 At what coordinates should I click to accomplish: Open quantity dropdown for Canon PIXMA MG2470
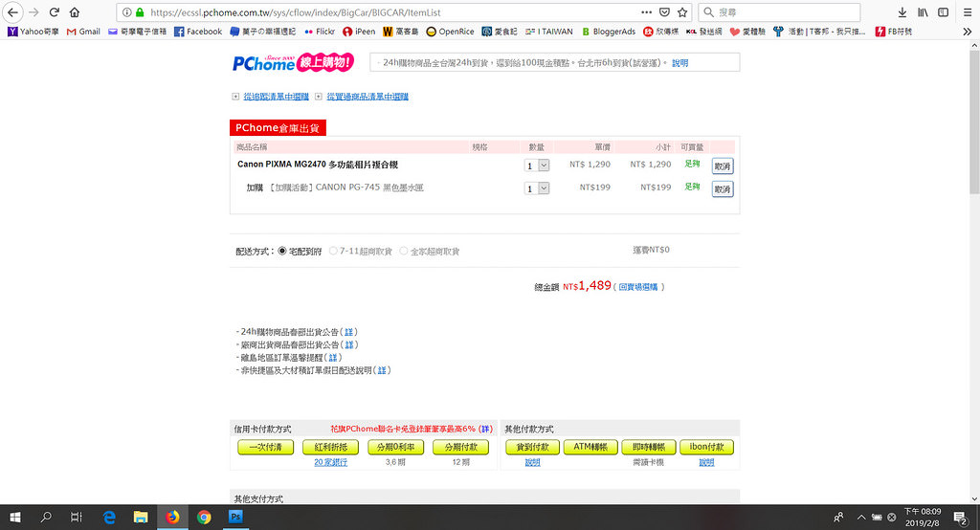point(537,165)
